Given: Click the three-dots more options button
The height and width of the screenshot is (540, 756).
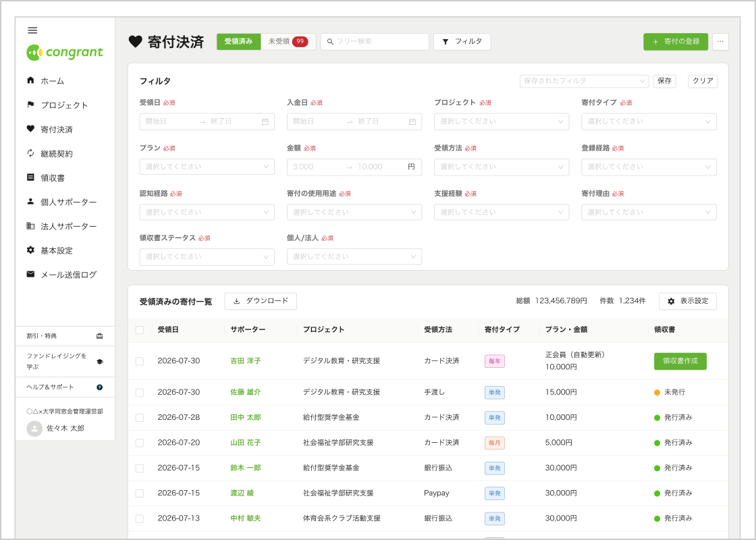Looking at the screenshot, I should [x=720, y=41].
